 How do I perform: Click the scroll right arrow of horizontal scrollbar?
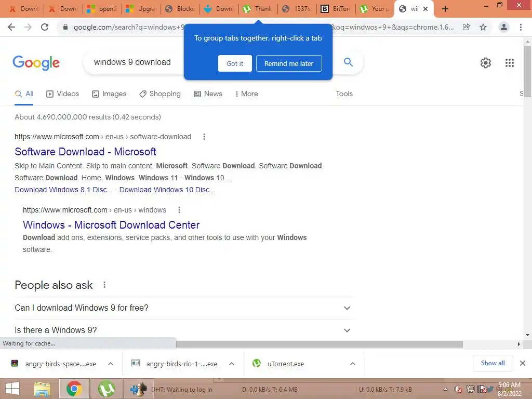point(518,344)
